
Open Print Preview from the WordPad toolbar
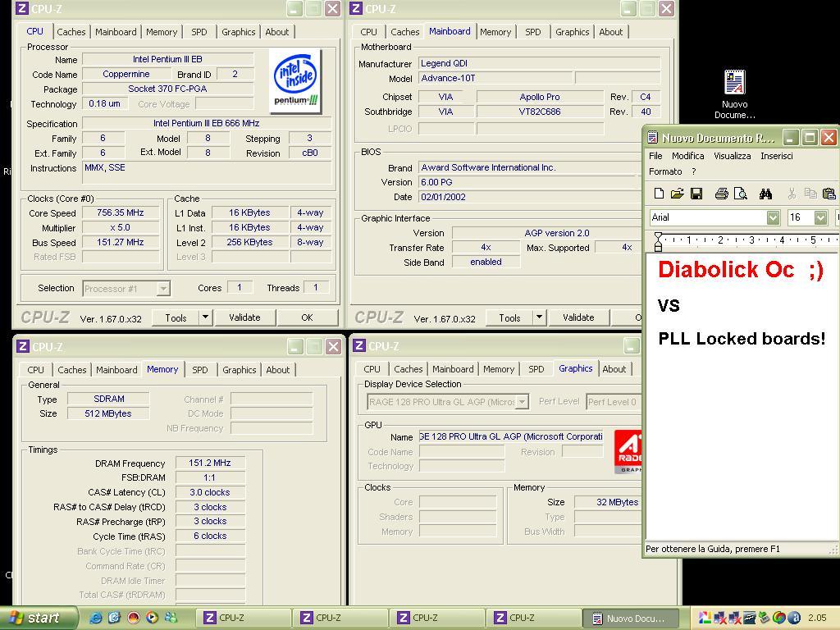pos(741,194)
